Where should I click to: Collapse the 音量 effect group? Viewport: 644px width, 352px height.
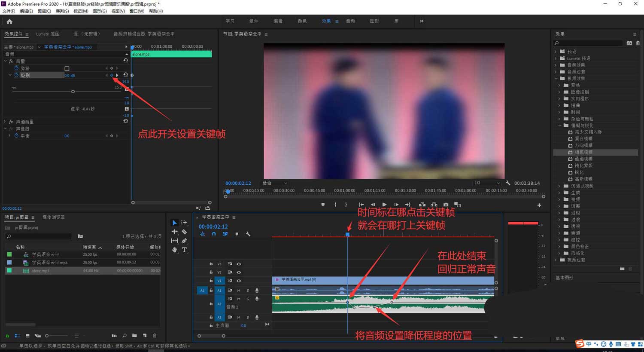point(5,61)
